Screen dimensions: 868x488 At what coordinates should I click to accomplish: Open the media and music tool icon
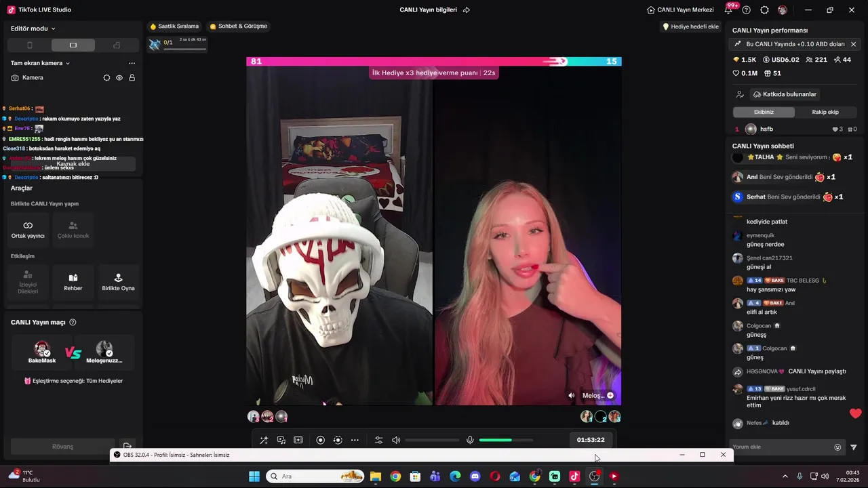coord(281,440)
